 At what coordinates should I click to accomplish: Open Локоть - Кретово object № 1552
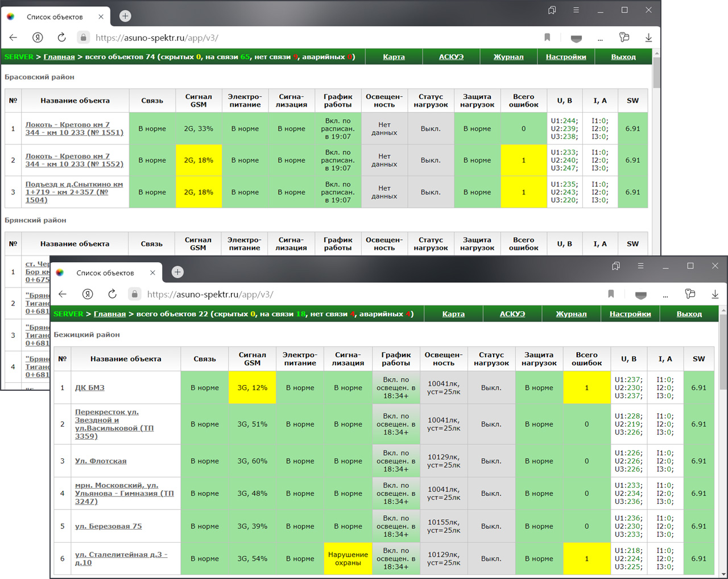[74, 160]
